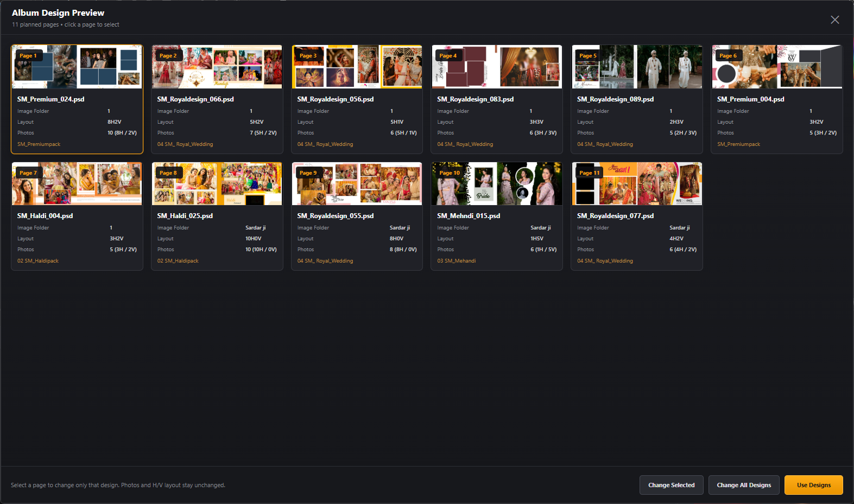Click the 5H1V layout value

pos(397,122)
